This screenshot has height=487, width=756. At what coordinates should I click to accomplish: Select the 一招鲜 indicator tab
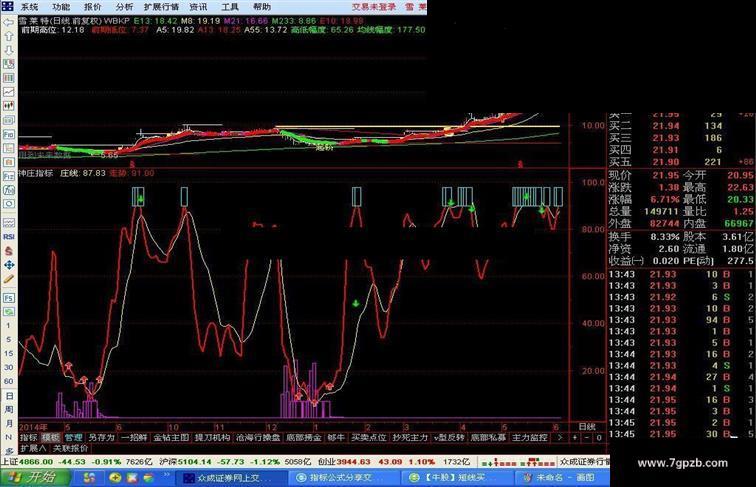click(x=134, y=437)
